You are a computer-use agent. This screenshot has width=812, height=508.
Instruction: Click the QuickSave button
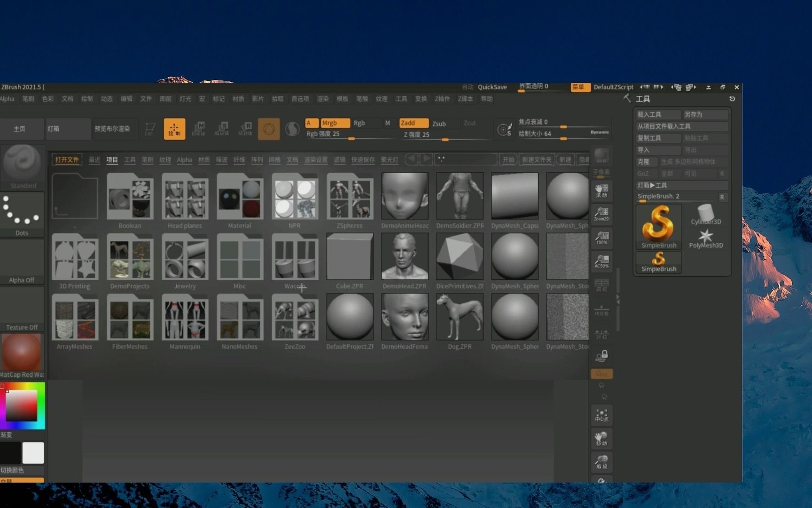[492, 87]
